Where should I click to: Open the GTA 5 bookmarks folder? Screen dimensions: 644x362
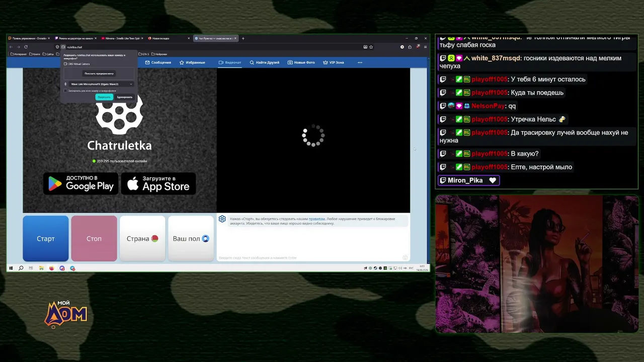click(x=144, y=54)
